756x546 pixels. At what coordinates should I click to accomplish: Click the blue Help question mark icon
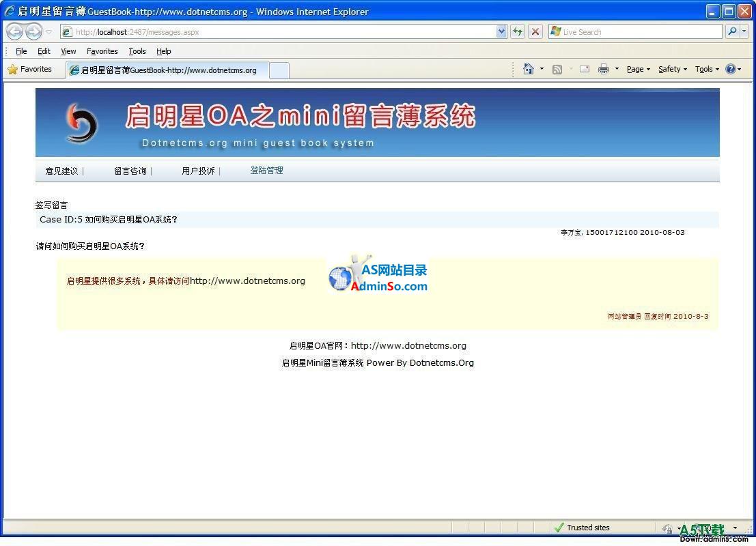pos(731,70)
